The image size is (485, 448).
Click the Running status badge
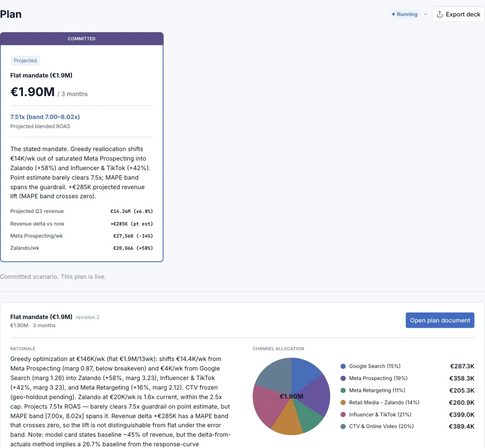[x=404, y=14]
